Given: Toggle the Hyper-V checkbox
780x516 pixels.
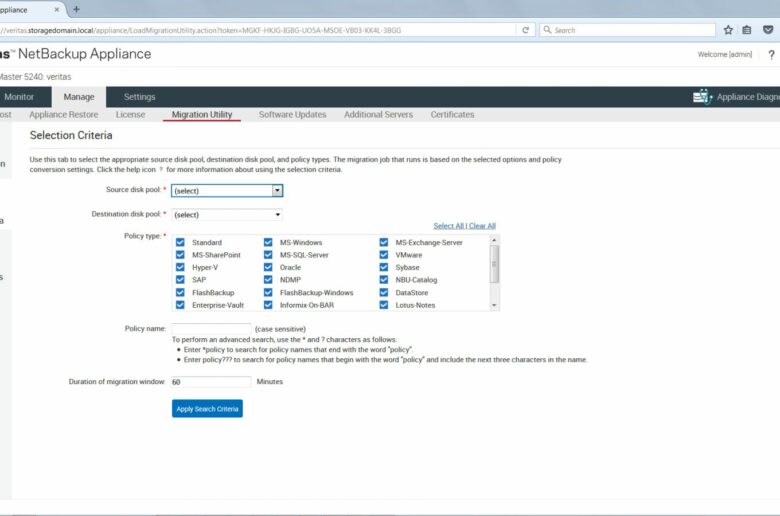Looking at the screenshot, I should pyautogui.click(x=180, y=267).
